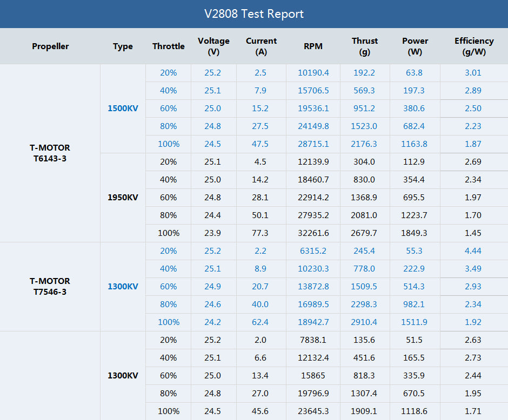
Task: Select the 1950KV type cell
Action: [123, 198]
